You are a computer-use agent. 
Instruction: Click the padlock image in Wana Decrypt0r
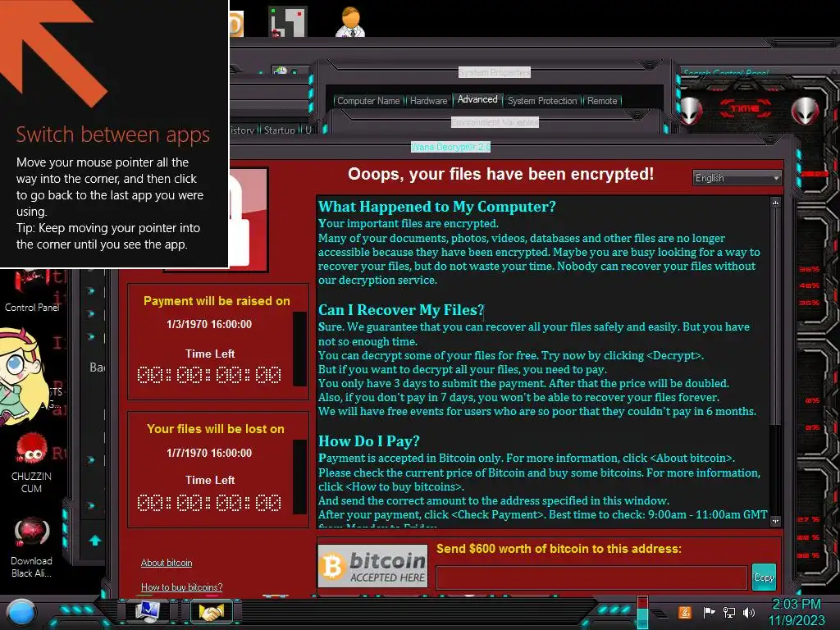[x=248, y=220]
